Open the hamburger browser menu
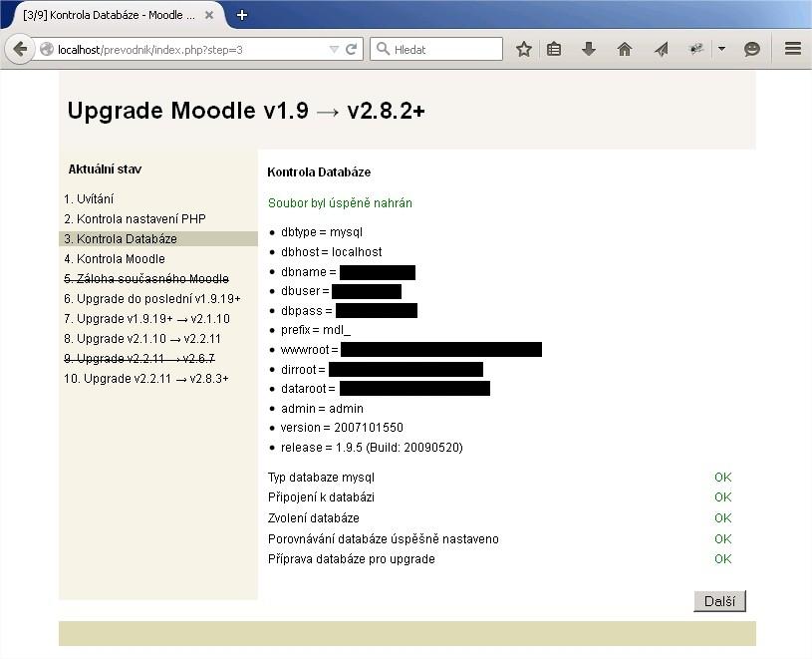The image size is (812, 659). tap(793, 49)
